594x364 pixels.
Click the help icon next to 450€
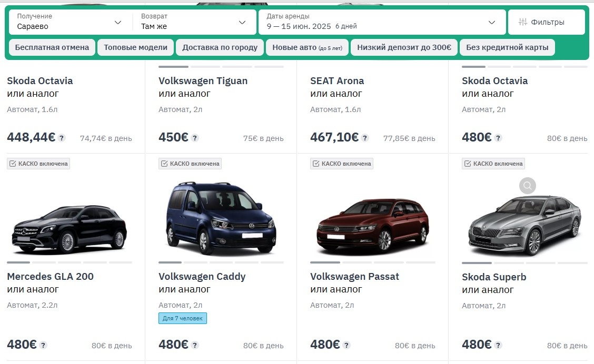[x=195, y=138]
